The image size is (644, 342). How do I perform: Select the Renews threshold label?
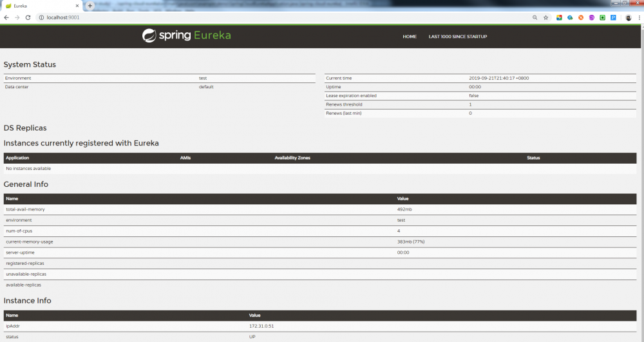coord(344,105)
